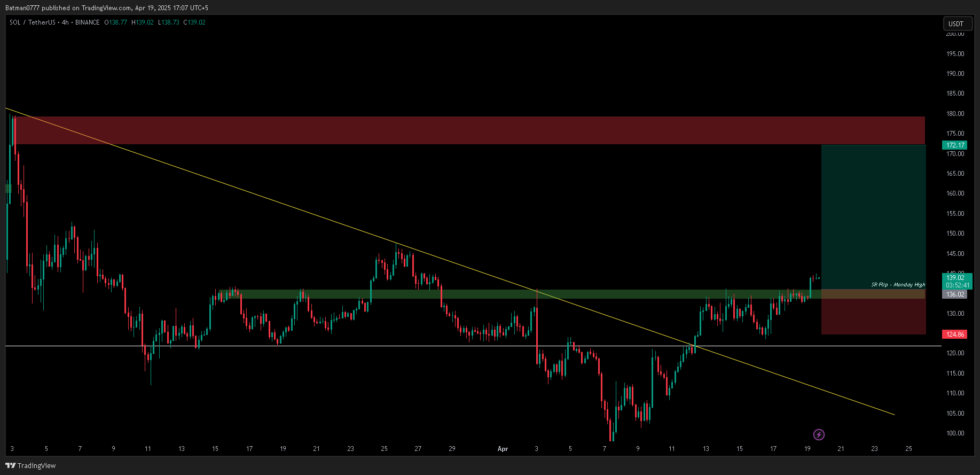980x475 pixels.
Task: Click the 195.00 price axis label
Action: click(955, 54)
